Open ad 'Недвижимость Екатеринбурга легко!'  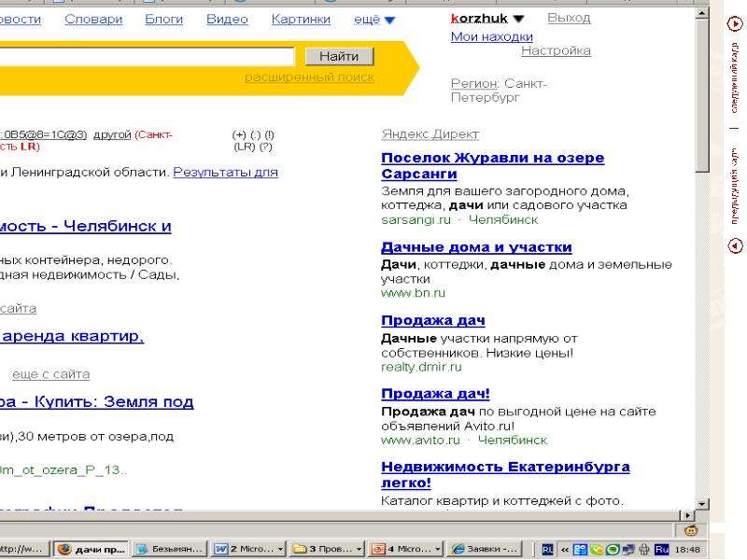pyautogui.click(x=505, y=475)
